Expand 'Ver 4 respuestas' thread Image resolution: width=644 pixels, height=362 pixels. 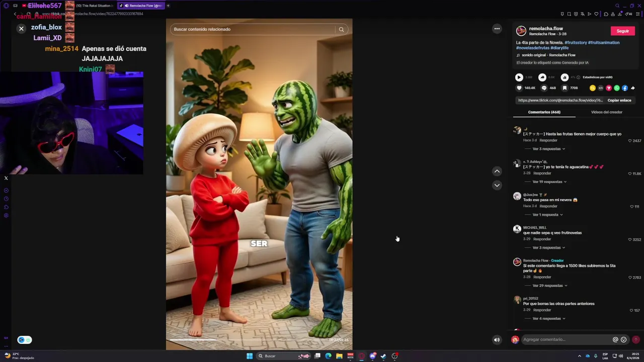coord(549,319)
